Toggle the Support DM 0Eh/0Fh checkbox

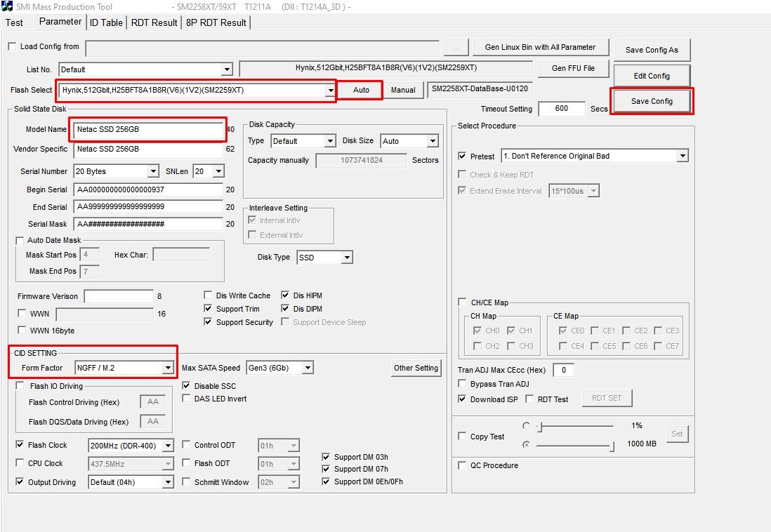coord(326,481)
